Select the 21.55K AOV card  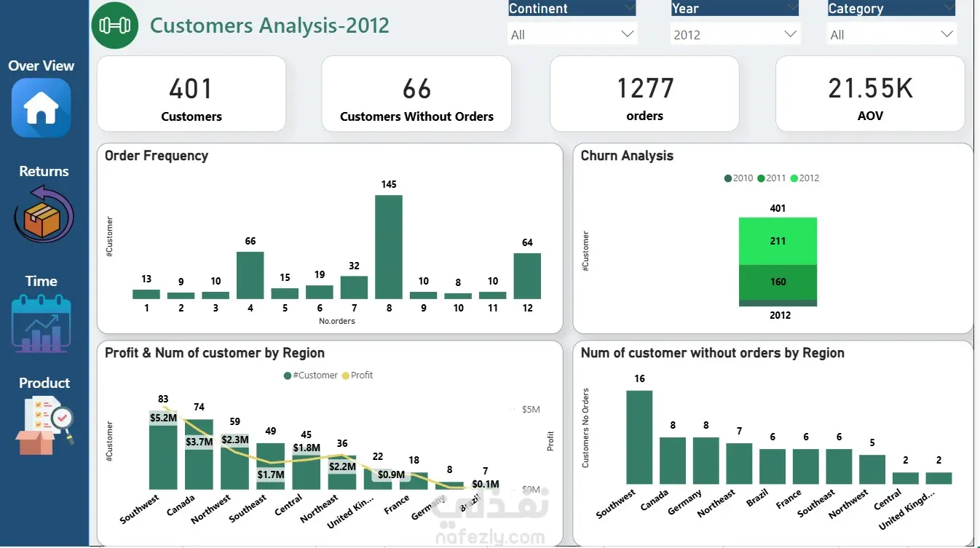(x=870, y=95)
